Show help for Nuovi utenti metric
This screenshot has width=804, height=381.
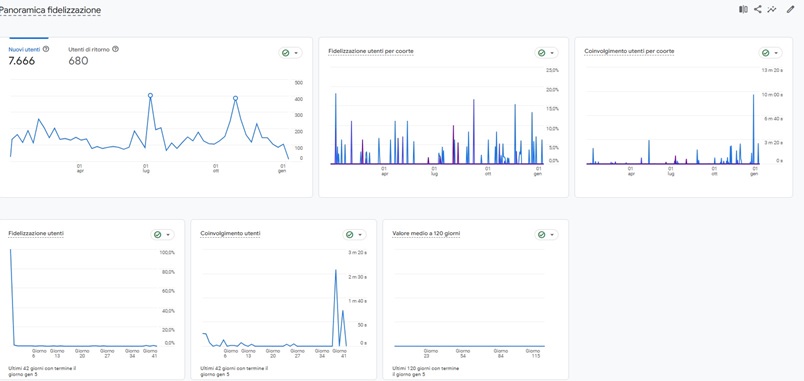tap(46, 49)
